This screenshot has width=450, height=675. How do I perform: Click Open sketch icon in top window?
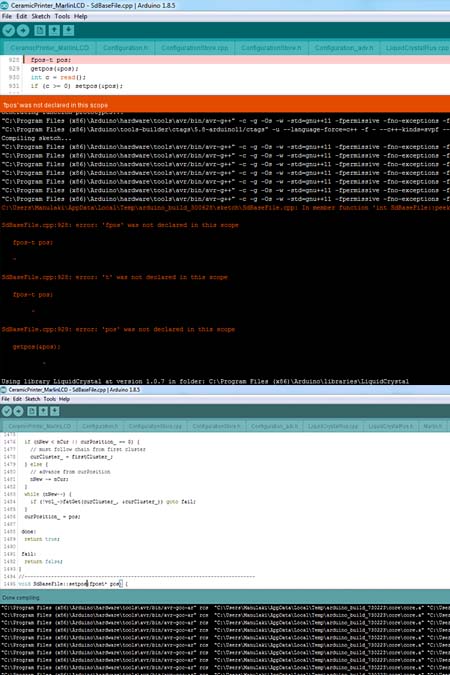54,30
